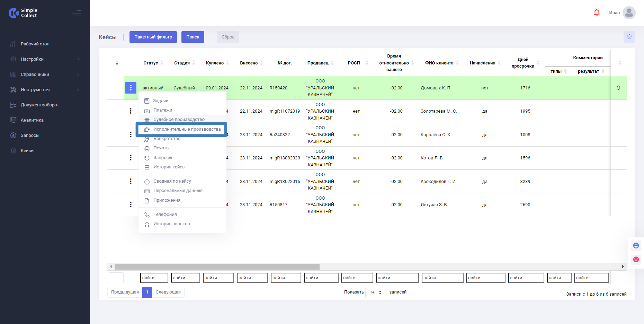The image size is (644, 324).
Task: Go to Следующая page in pagination
Action: tap(168, 292)
